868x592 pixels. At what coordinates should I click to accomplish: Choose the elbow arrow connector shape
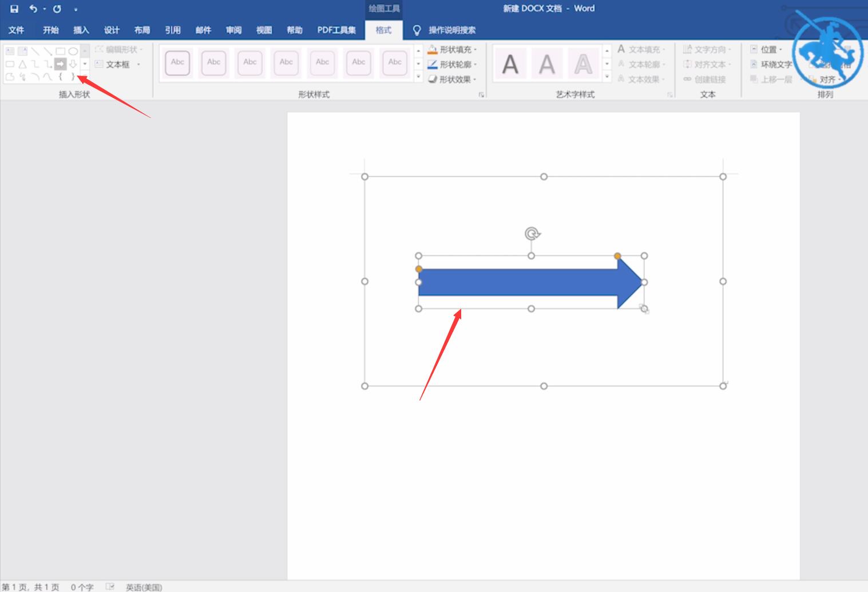click(48, 64)
